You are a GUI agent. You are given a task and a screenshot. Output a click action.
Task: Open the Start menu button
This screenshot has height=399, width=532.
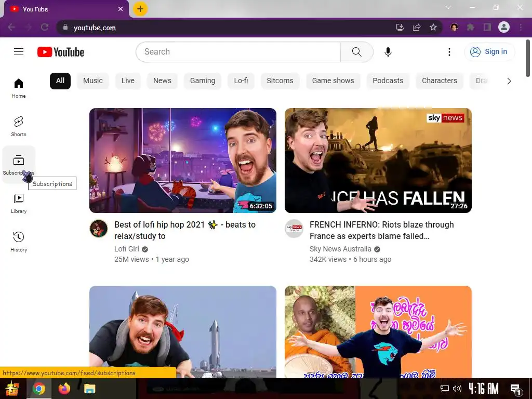coord(13,389)
